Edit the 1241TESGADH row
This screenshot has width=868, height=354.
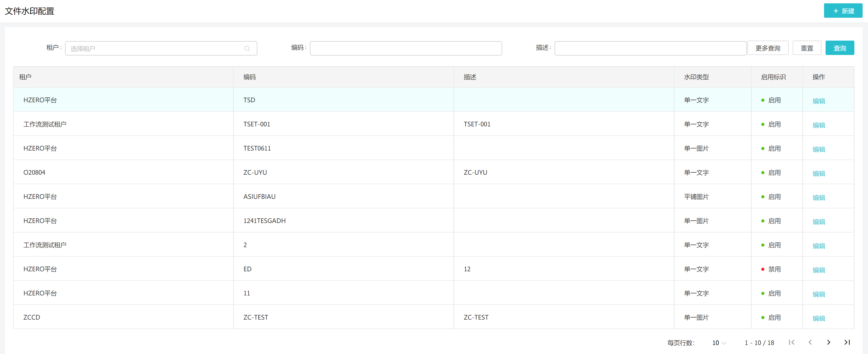pos(818,222)
